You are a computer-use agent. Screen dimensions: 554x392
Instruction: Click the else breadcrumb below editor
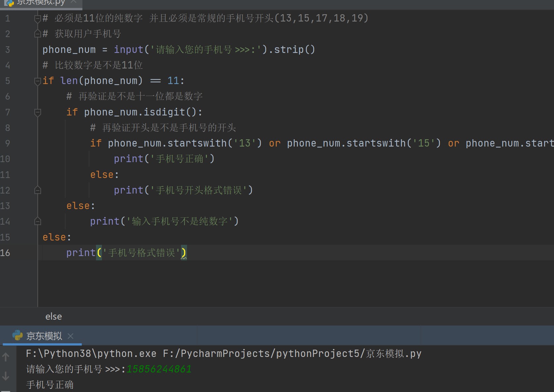tap(54, 317)
